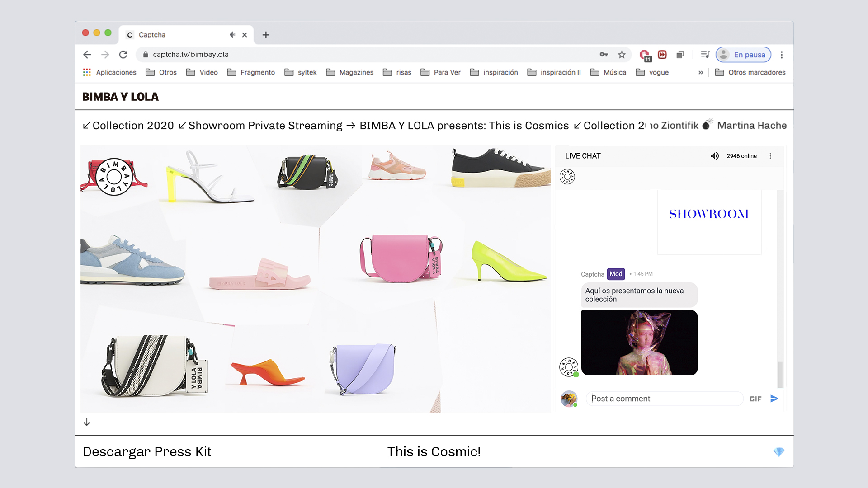Click the Showroom Private Streaming link
Image resolution: width=868 pixels, height=488 pixels.
pyautogui.click(x=265, y=126)
